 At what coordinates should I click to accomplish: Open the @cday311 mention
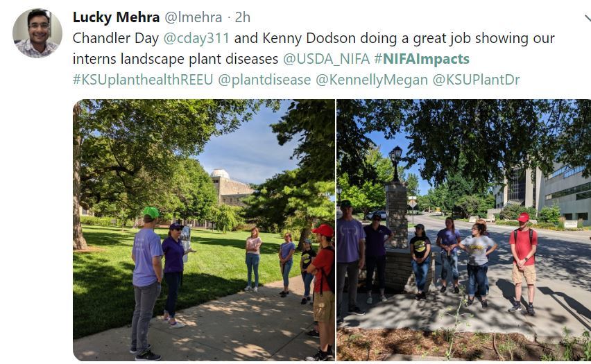click(196, 38)
